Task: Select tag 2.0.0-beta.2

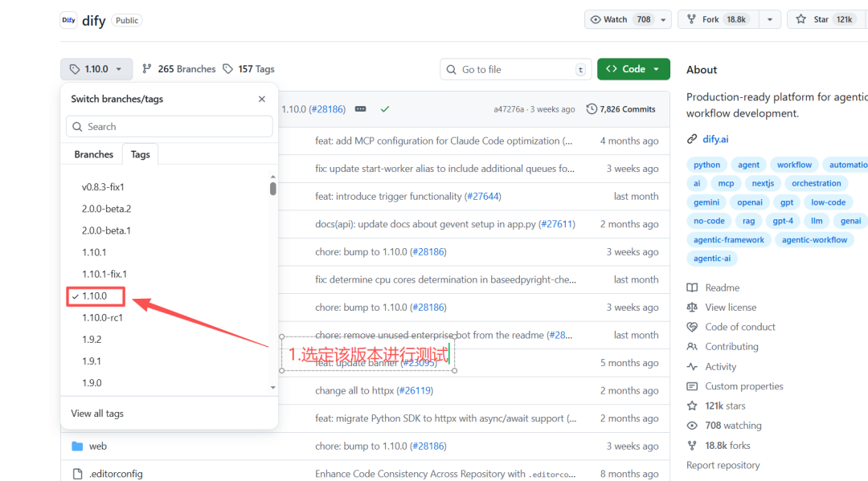Action: pos(106,209)
